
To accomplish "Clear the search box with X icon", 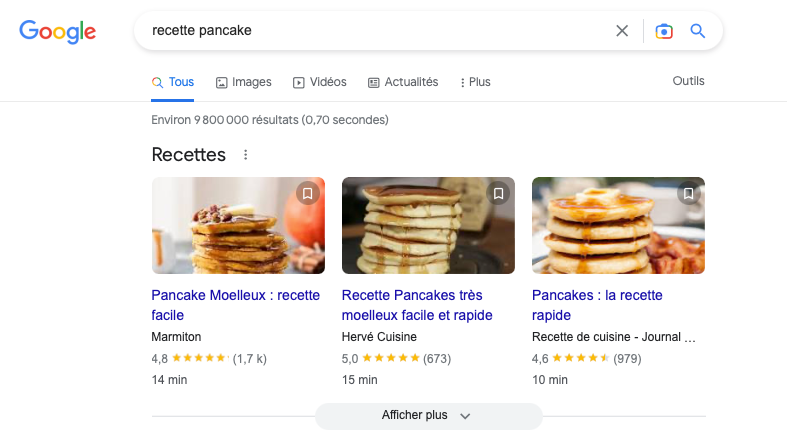I will (x=622, y=31).
